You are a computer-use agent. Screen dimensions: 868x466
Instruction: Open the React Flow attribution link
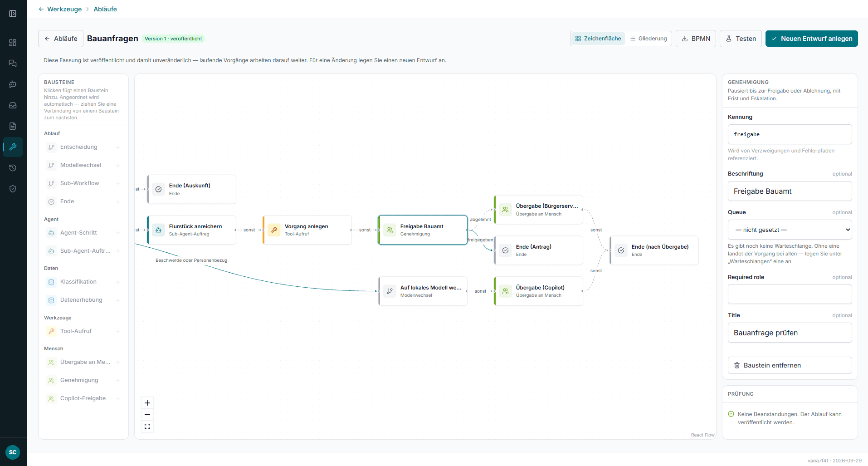coord(702,435)
